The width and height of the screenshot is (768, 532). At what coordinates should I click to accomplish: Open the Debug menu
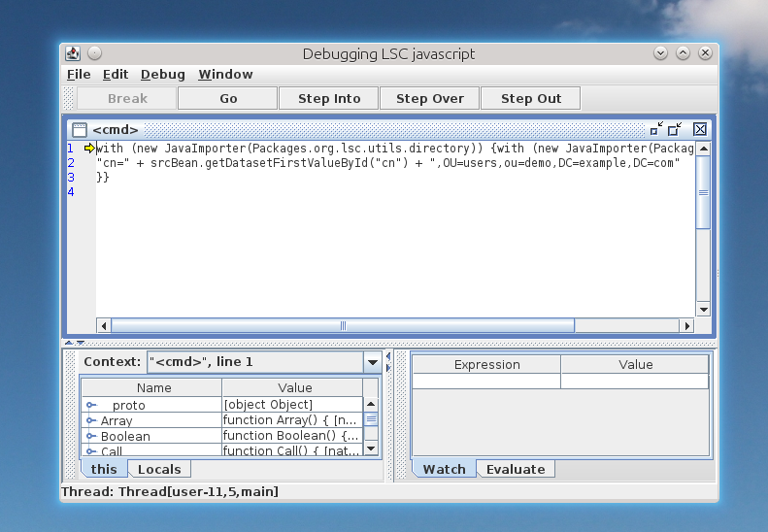click(x=163, y=75)
